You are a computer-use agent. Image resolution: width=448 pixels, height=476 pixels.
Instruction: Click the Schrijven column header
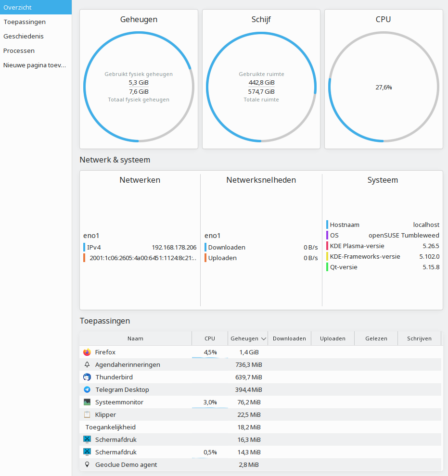(x=419, y=338)
